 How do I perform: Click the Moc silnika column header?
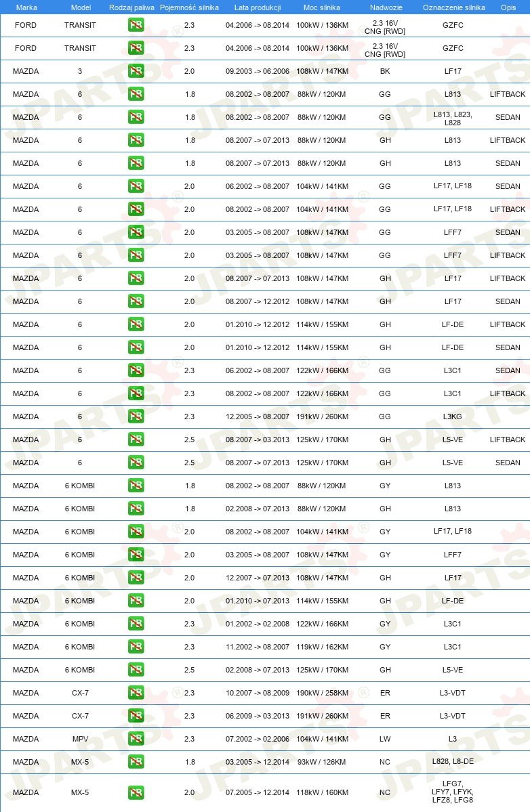pyautogui.click(x=322, y=7)
